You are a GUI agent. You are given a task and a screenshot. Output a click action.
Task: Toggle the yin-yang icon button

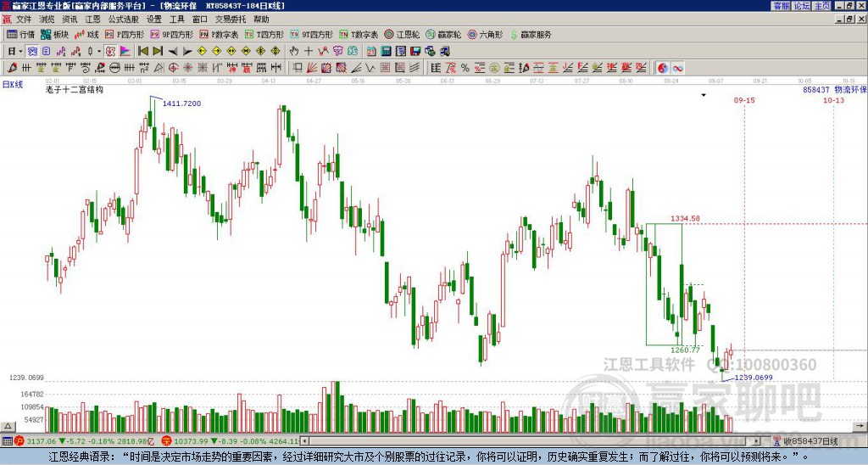[663, 68]
